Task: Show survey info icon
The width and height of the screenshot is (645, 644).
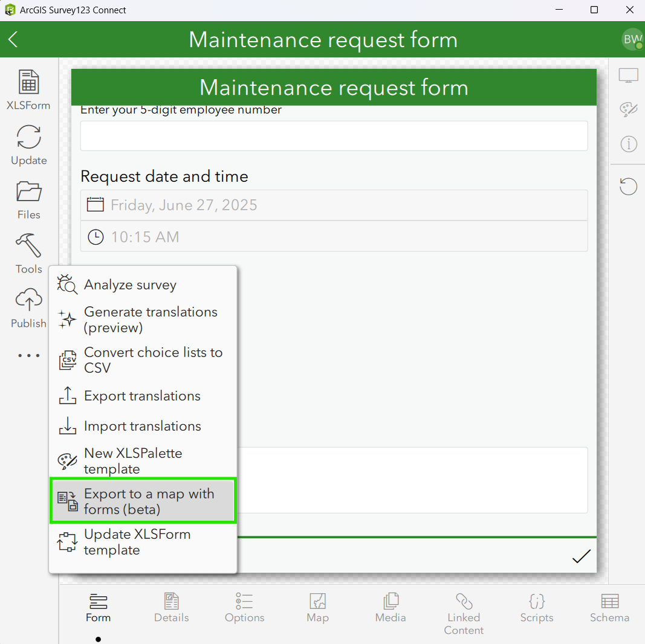Action: point(629,144)
